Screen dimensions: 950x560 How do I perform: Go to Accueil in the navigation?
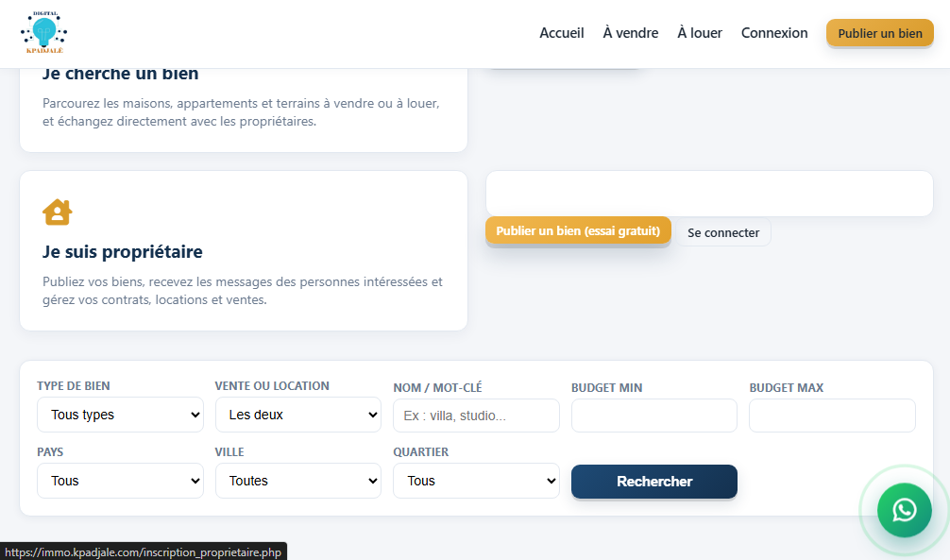click(x=562, y=33)
